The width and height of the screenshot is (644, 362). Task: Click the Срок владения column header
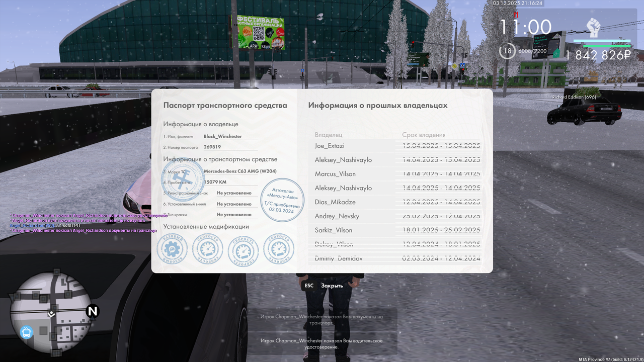tap(425, 134)
